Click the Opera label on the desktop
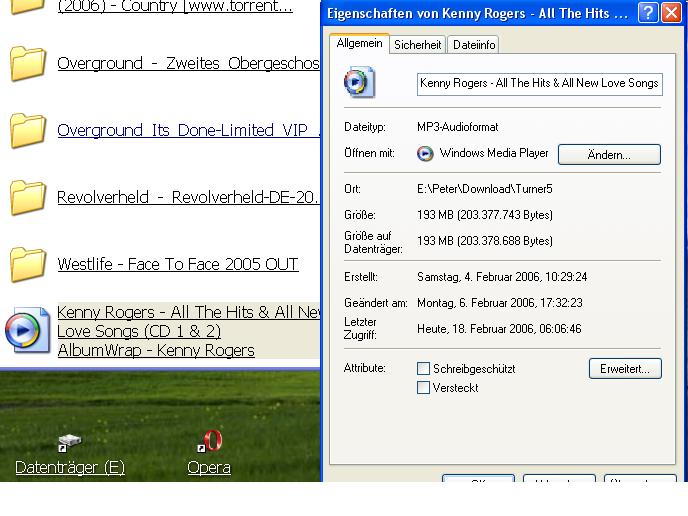This screenshot has width=688, height=516. [x=209, y=468]
